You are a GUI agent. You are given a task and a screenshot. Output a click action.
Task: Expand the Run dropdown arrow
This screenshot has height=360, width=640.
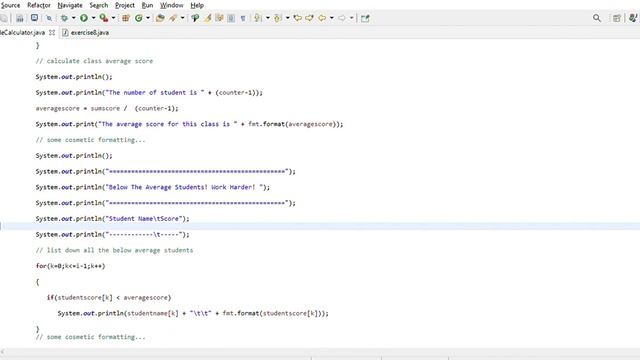click(x=93, y=18)
